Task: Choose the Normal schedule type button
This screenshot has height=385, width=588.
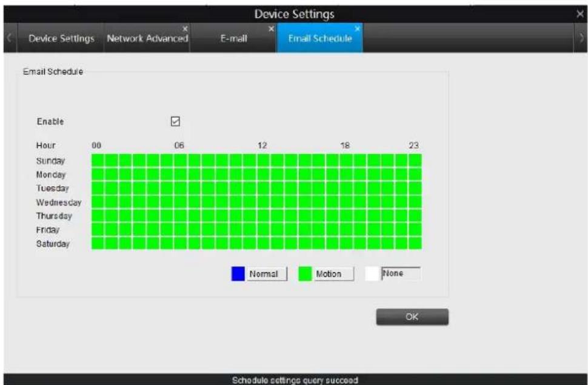Action: tap(266, 274)
